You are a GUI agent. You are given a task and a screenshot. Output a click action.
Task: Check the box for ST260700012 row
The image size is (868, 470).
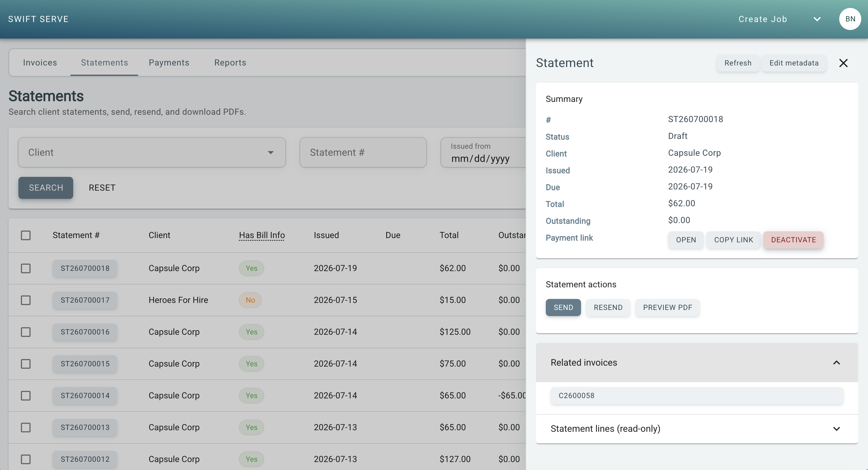pos(26,459)
